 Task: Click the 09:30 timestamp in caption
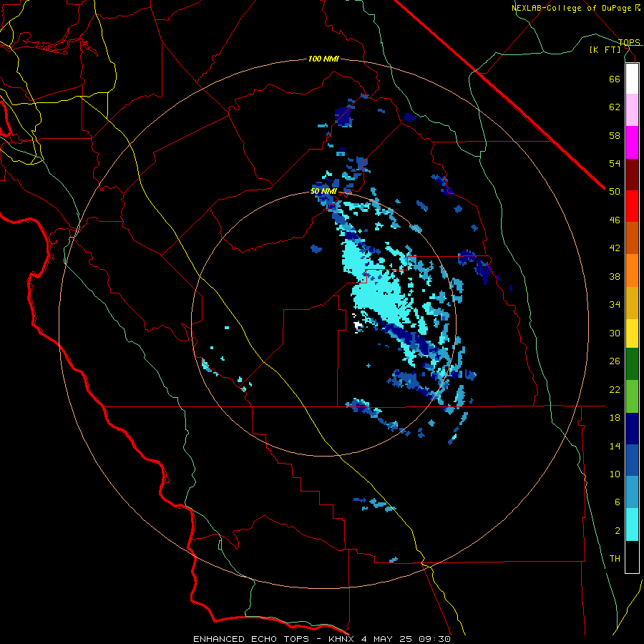(x=434, y=639)
